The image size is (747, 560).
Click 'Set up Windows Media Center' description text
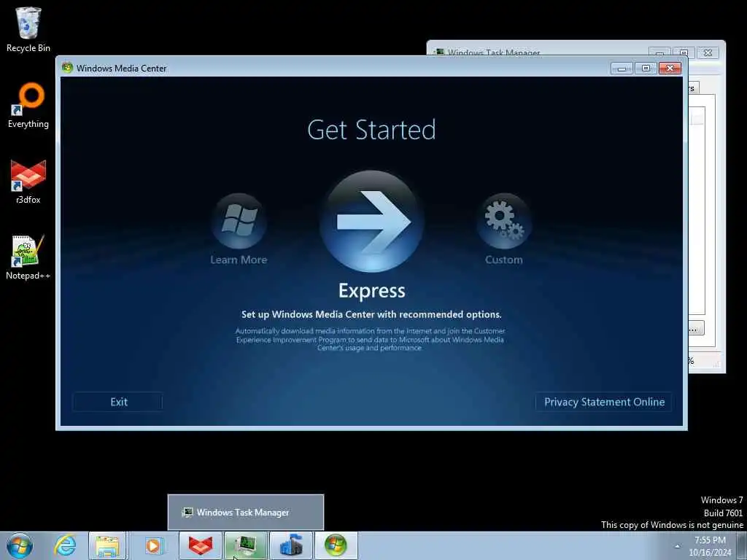[x=371, y=314]
